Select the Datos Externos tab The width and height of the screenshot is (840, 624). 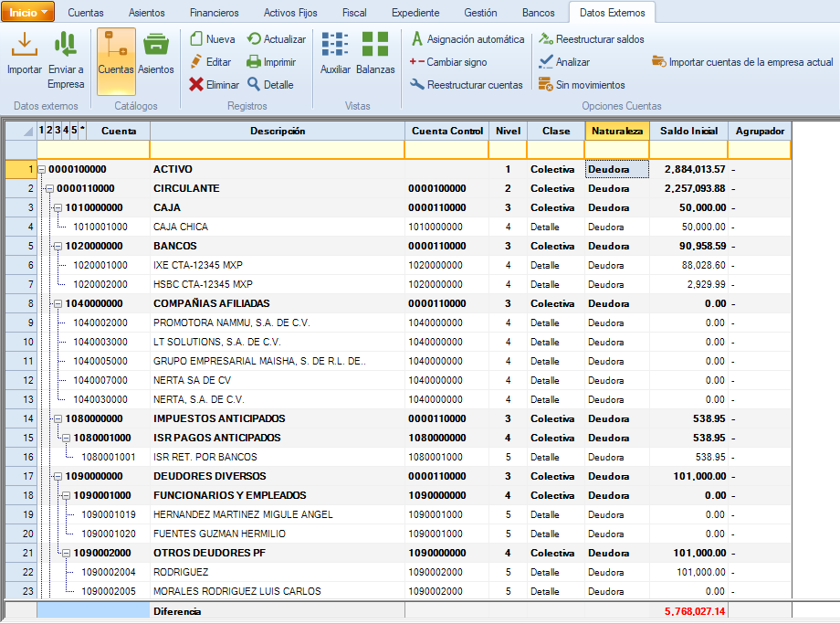tap(613, 12)
